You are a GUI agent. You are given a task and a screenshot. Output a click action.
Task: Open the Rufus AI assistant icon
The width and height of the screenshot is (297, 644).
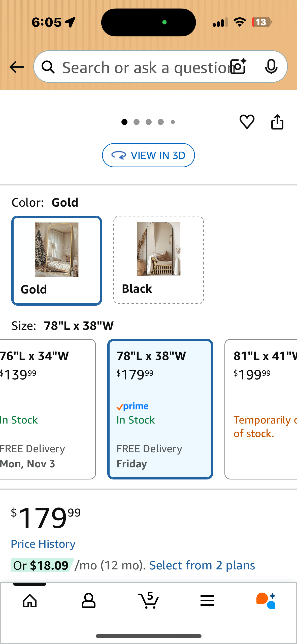(266, 601)
